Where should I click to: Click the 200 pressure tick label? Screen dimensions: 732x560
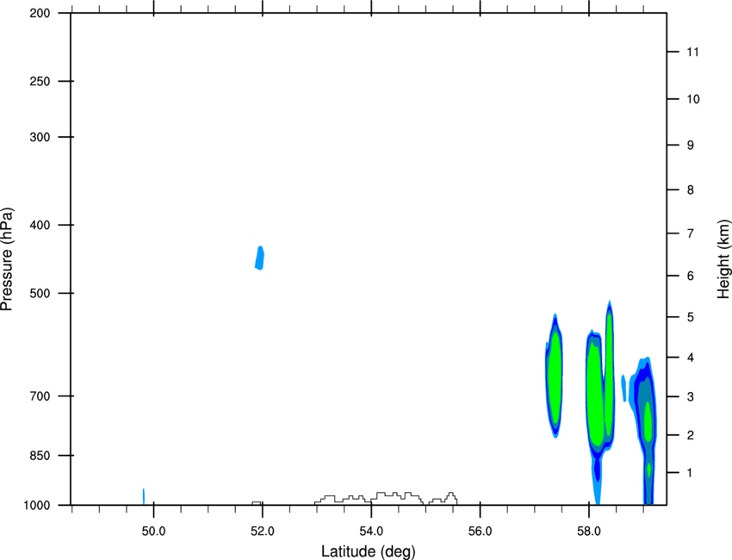click(40, 13)
